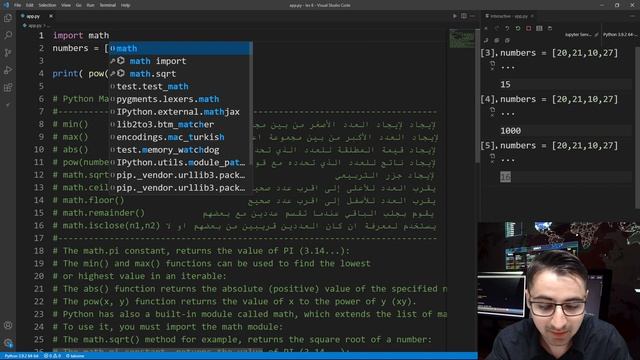Click first icon on second Interactive toolbar row
This screenshot has height=360, width=640.
point(486,40)
